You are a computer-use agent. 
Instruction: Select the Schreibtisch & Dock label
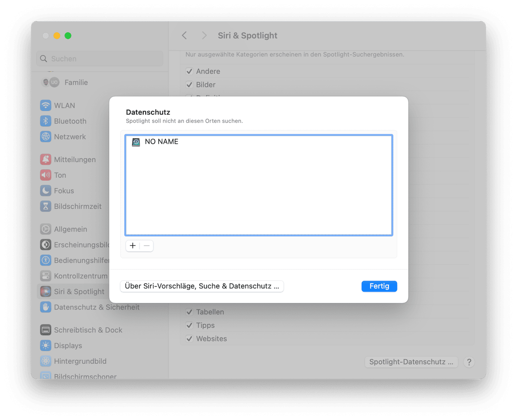click(x=88, y=330)
